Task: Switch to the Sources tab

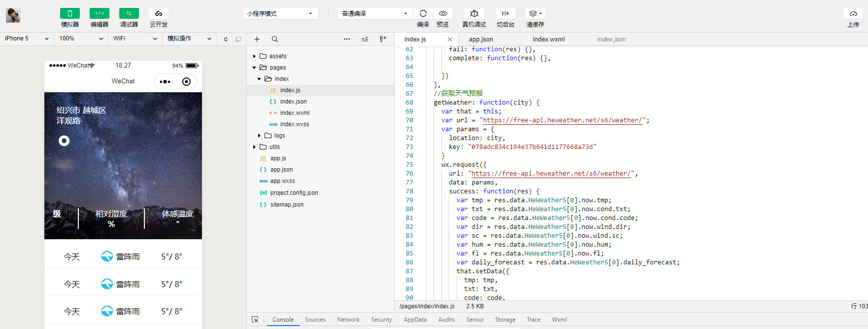Action: (315, 320)
